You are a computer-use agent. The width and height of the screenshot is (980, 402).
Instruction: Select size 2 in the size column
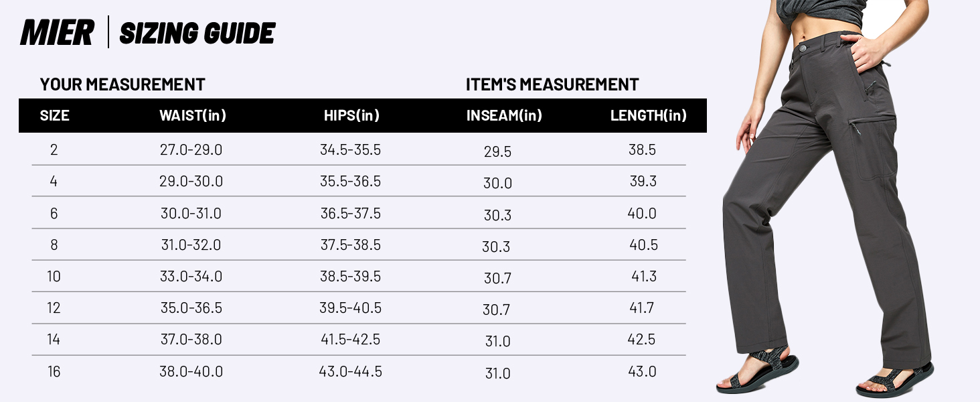coord(54,150)
